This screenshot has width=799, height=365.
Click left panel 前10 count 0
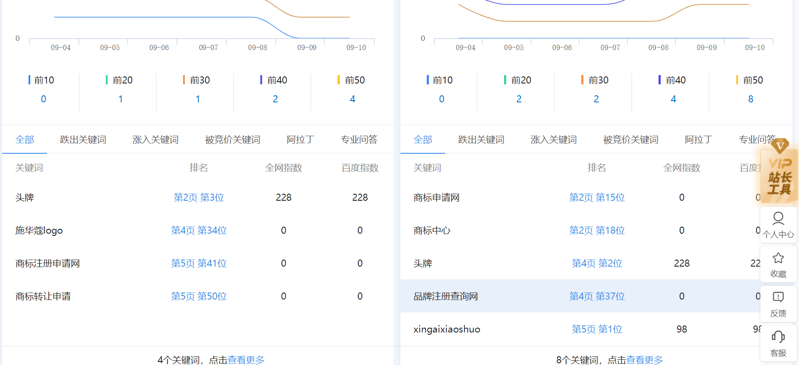(43, 99)
